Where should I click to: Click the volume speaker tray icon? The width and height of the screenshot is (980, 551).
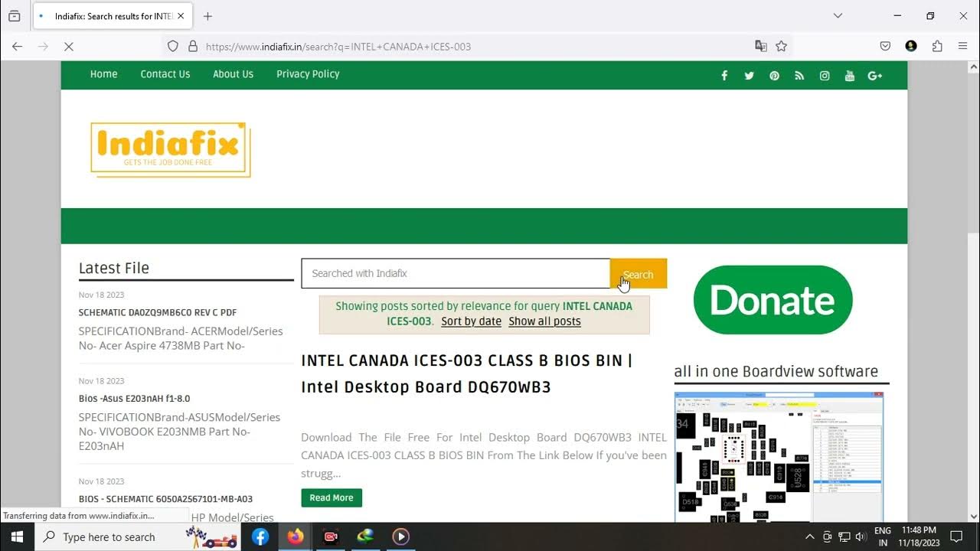(861, 536)
